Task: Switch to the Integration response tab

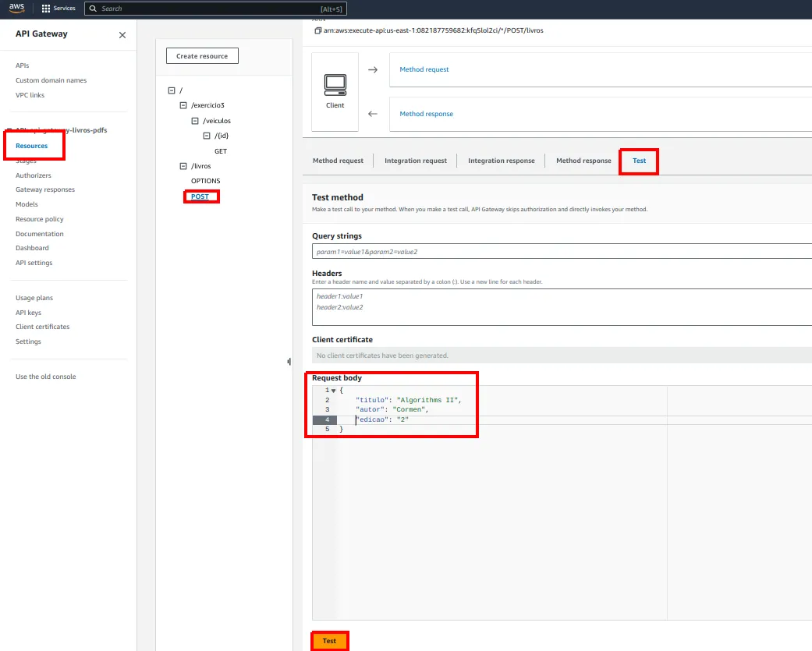Action: [502, 161]
